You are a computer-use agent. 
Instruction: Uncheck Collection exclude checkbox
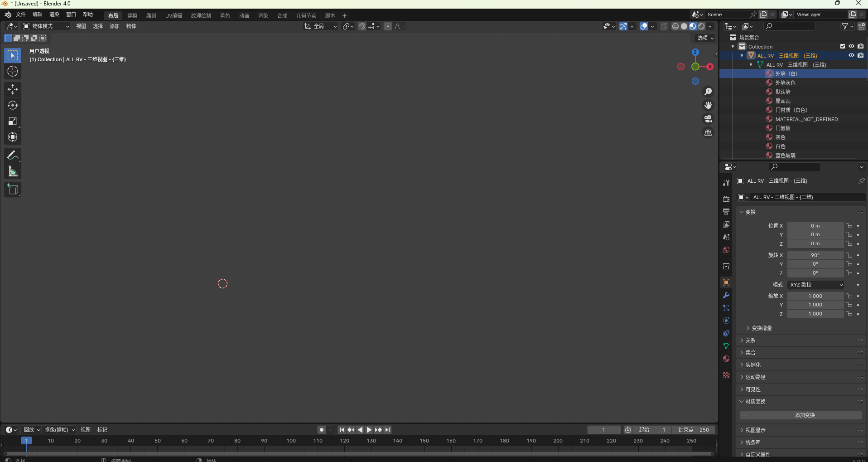(842, 46)
